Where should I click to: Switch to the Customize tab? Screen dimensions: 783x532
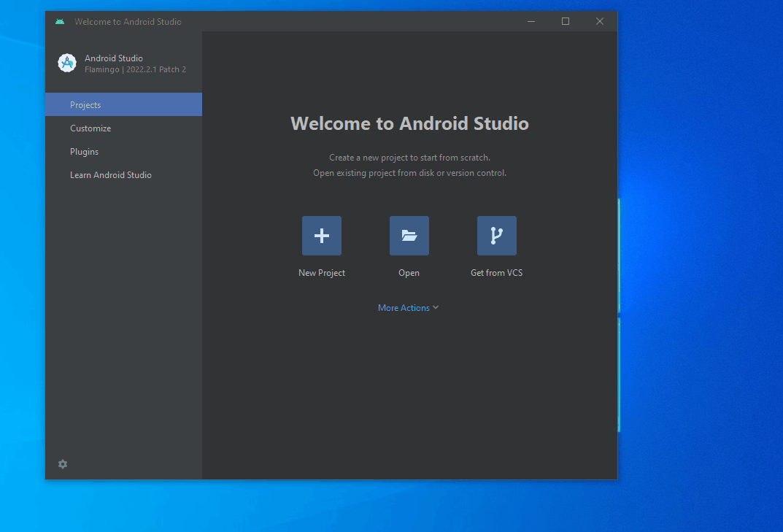pyautogui.click(x=124, y=128)
